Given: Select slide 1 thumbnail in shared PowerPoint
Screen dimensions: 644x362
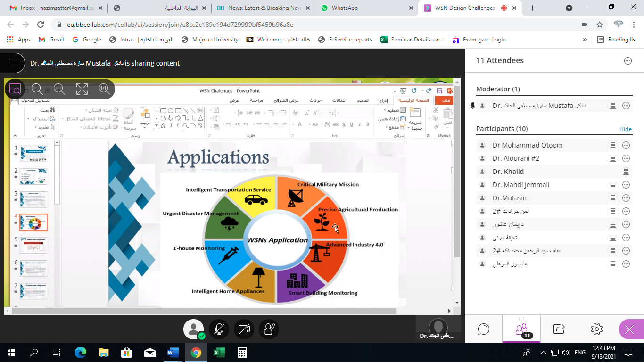Looking at the screenshot, I should [x=33, y=154].
